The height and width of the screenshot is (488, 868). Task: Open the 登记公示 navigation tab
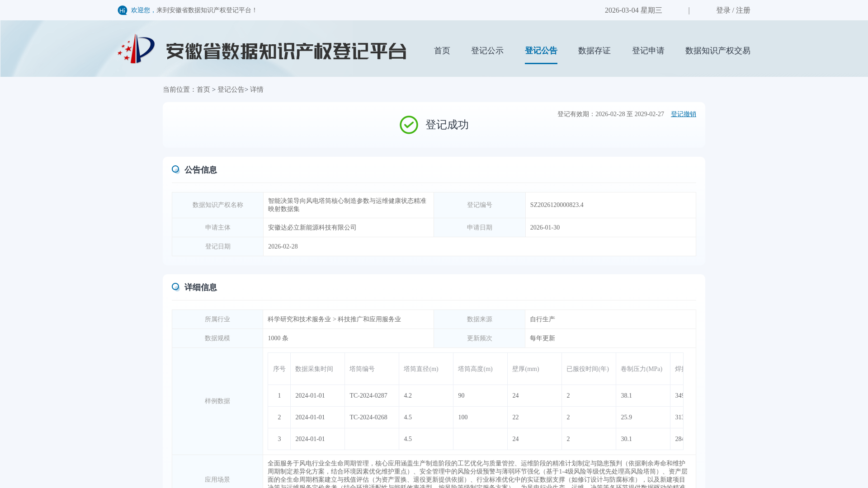pos(487,51)
